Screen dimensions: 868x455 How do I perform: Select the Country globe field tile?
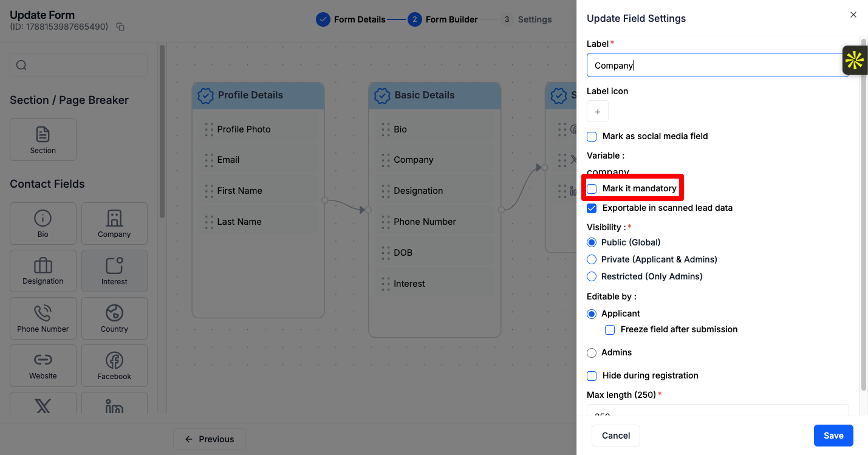pyautogui.click(x=114, y=318)
